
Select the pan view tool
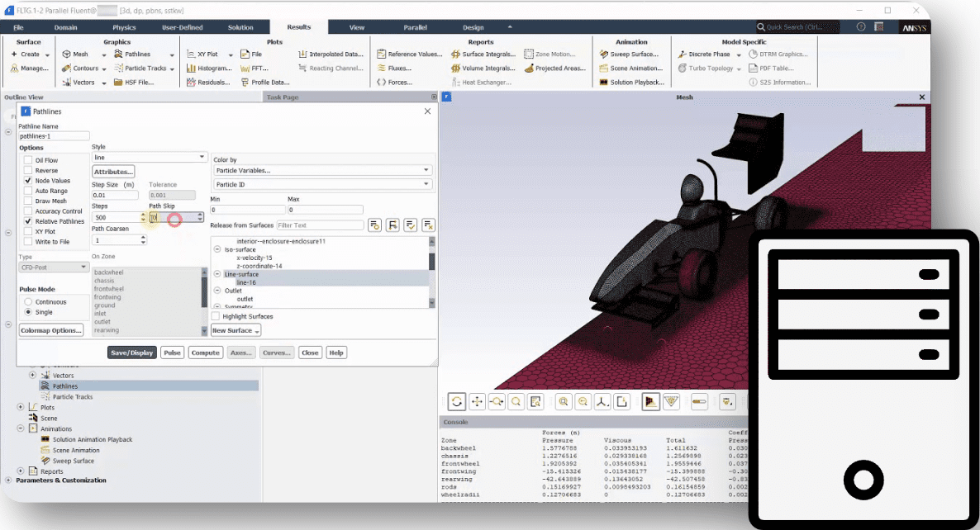click(477, 402)
